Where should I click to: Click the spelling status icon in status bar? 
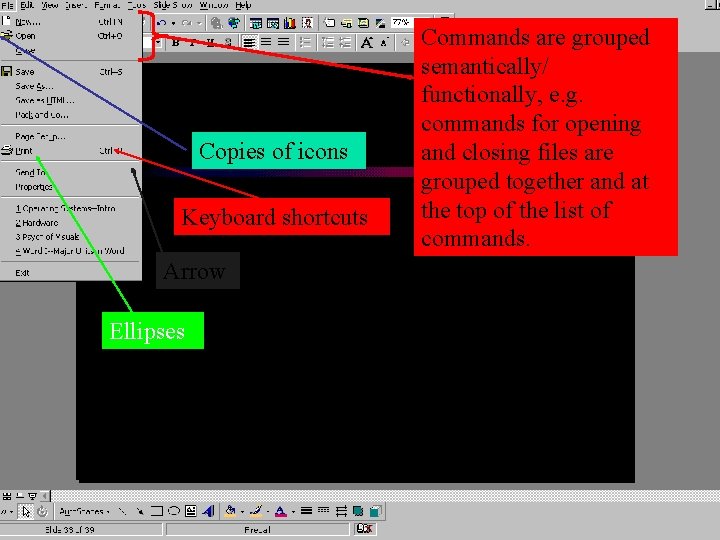pos(364,529)
